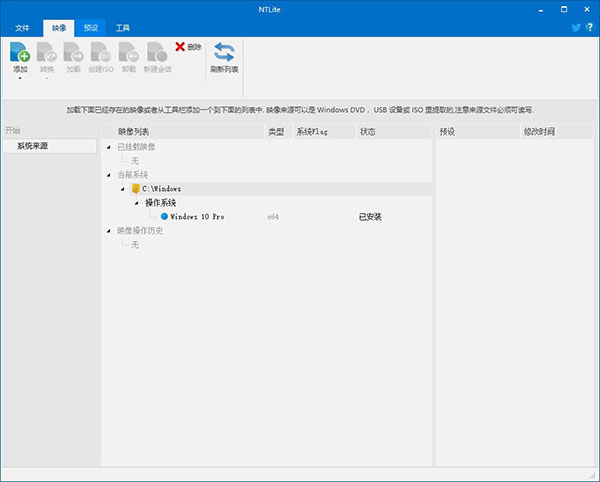Collapse the 当前系统 tree group
The height and width of the screenshot is (482, 600).
pyautogui.click(x=109, y=175)
